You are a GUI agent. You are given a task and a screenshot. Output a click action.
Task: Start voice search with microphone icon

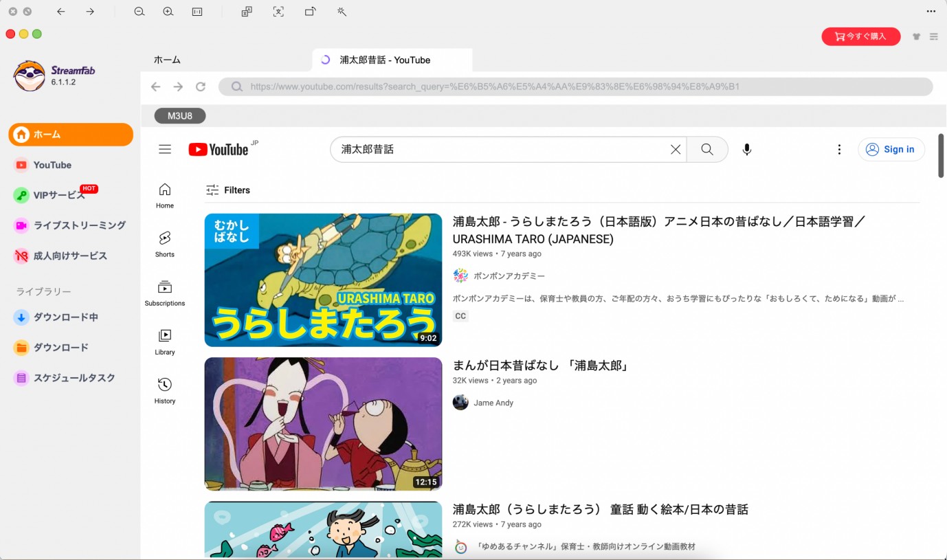coord(747,149)
